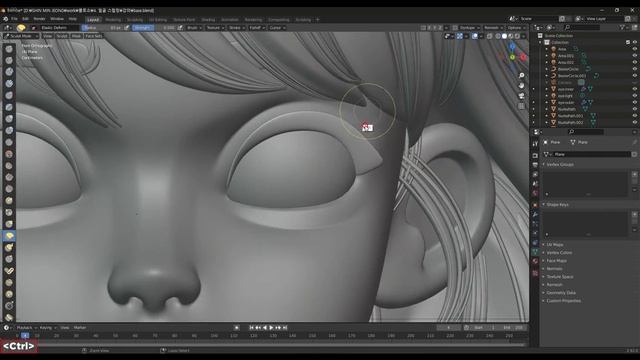Hide NurbsPath.001 via its eye icon

[635, 116]
